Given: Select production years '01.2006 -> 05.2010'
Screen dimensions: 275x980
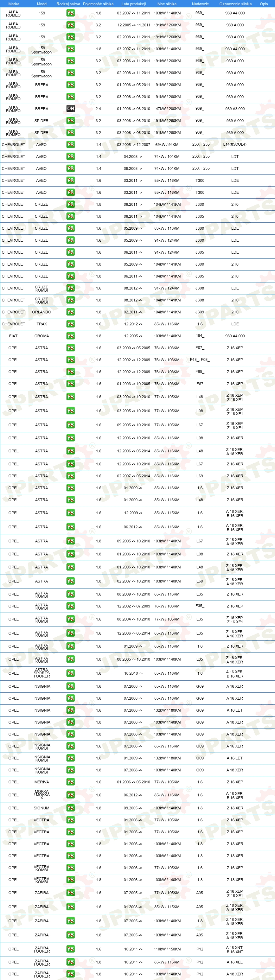Looking at the screenshot, I should 134,782.
